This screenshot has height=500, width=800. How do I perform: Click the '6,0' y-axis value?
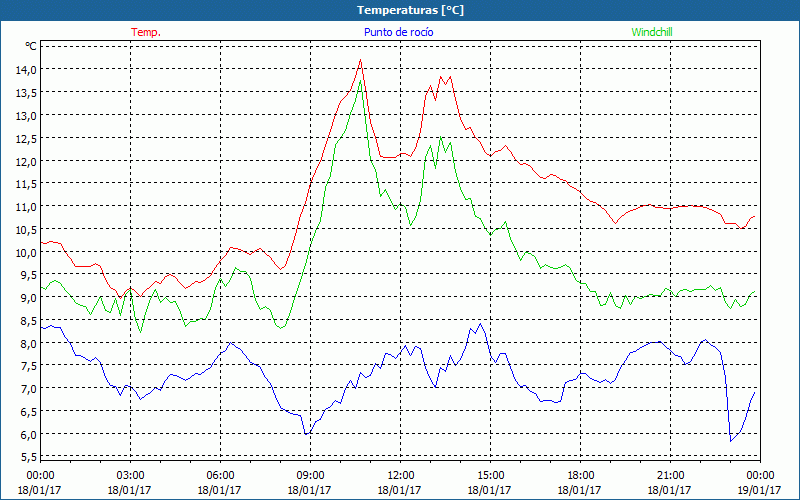point(29,436)
